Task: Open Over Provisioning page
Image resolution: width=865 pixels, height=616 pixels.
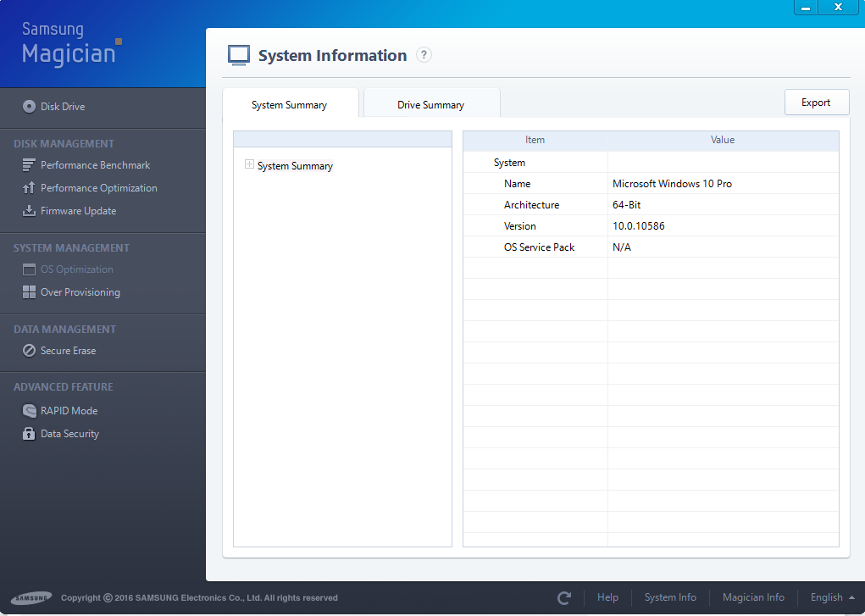Action: (80, 292)
